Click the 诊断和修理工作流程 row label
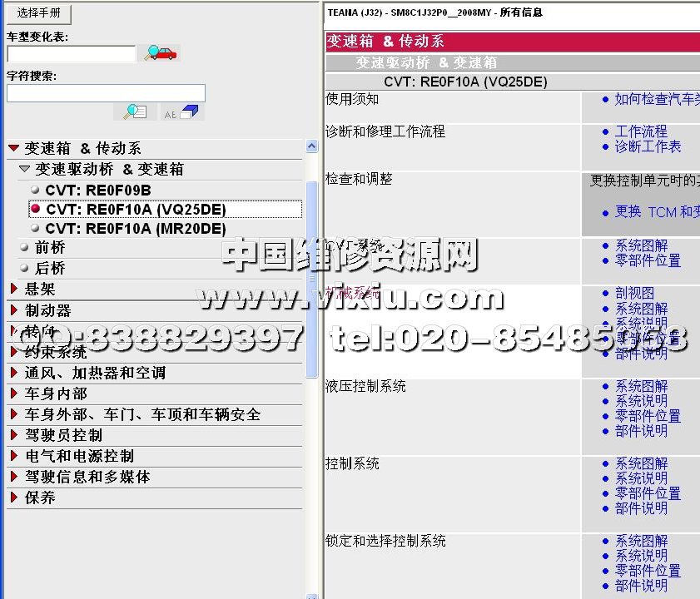The width and height of the screenshot is (700, 599). 385,131
